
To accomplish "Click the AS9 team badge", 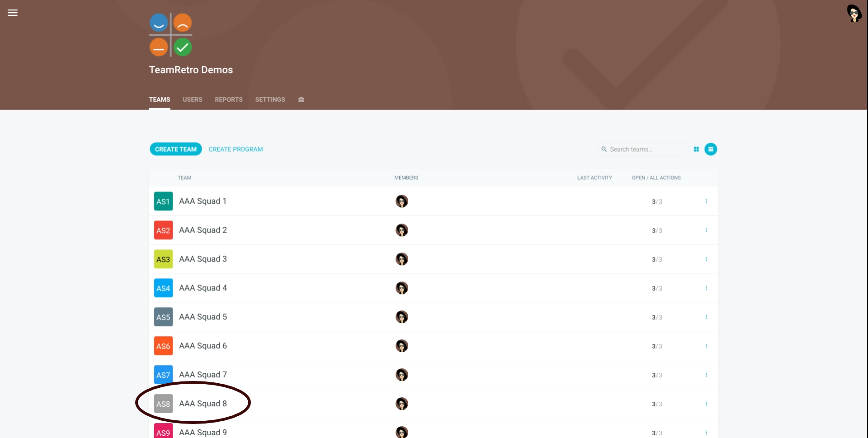I will point(163,431).
